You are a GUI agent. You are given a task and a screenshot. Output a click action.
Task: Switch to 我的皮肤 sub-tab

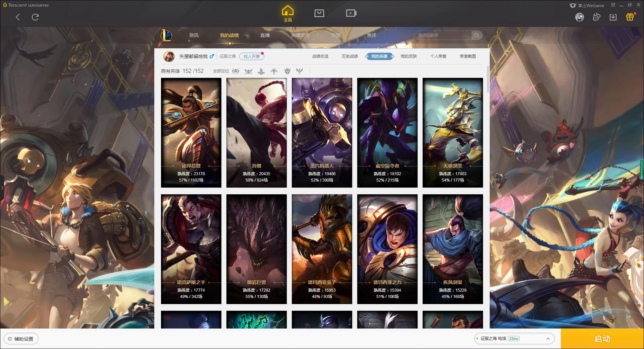pos(409,56)
